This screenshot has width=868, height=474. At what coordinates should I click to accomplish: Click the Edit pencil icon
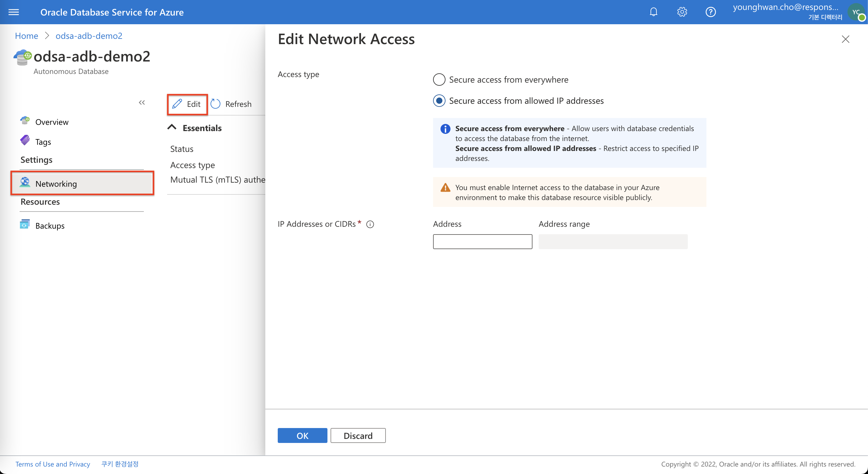pyautogui.click(x=177, y=104)
